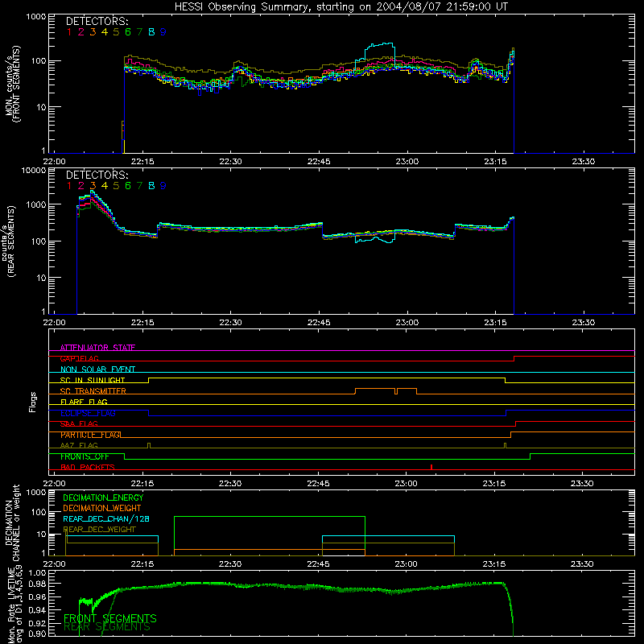Select the GAP_FLAG label
The height and width of the screenshot is (644, 644).
[79, 358]
